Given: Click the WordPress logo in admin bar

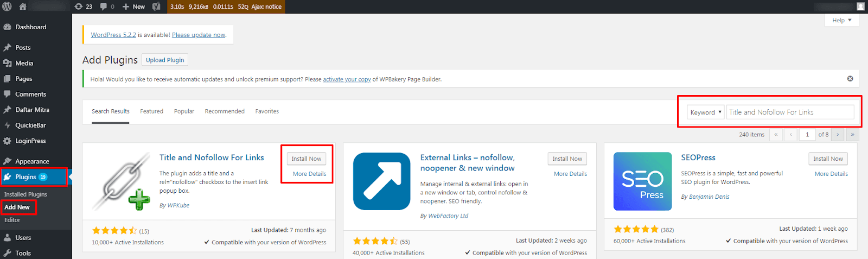Looking at the screenshot, I should (x=7, y=7).
